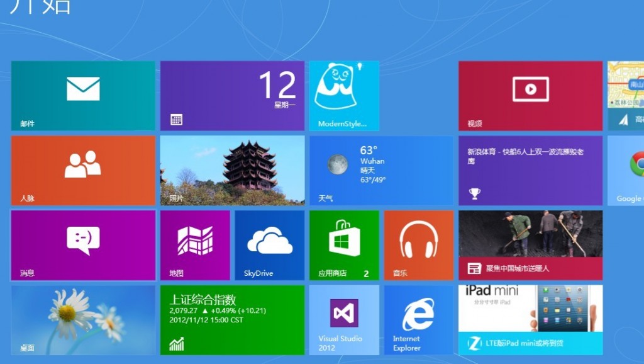The image size is (644, 364).
Task: Launch Internet Explorer tile
Action: click(x=418, y=320)
